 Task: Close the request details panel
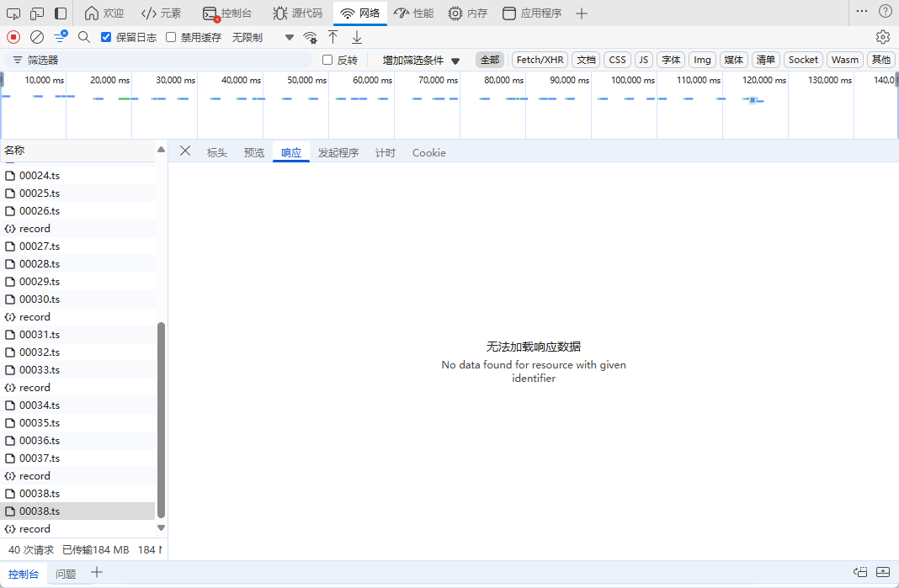pos(184,151)
